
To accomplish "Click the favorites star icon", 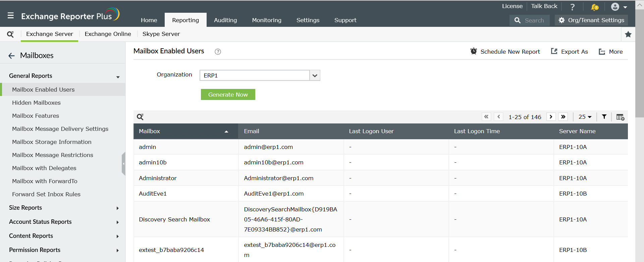I will [628, 34].
